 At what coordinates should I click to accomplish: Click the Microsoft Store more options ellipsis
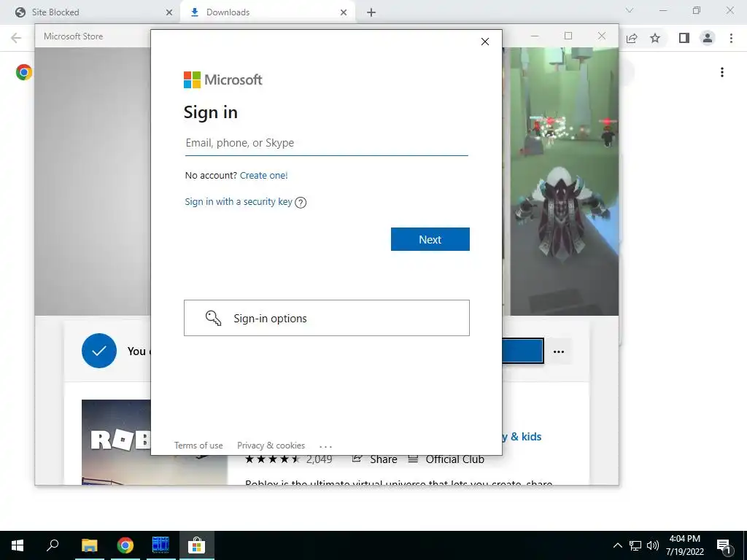(x=559, y=352)
